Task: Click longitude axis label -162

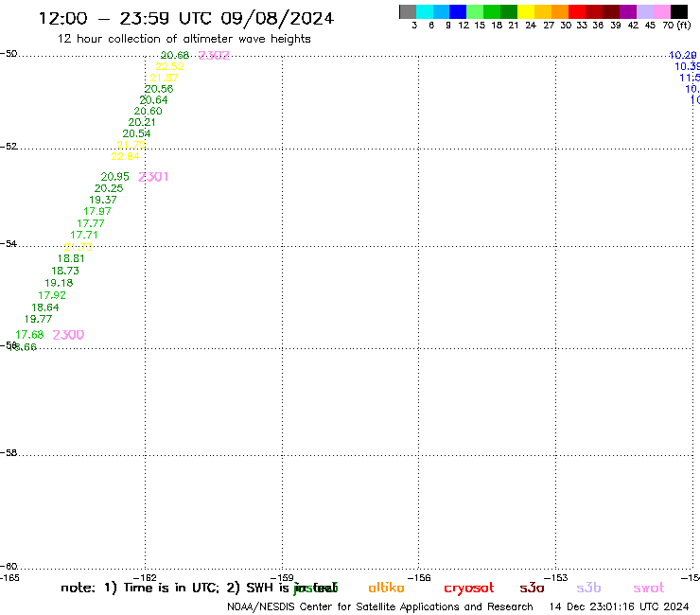Action: point(145,577)
